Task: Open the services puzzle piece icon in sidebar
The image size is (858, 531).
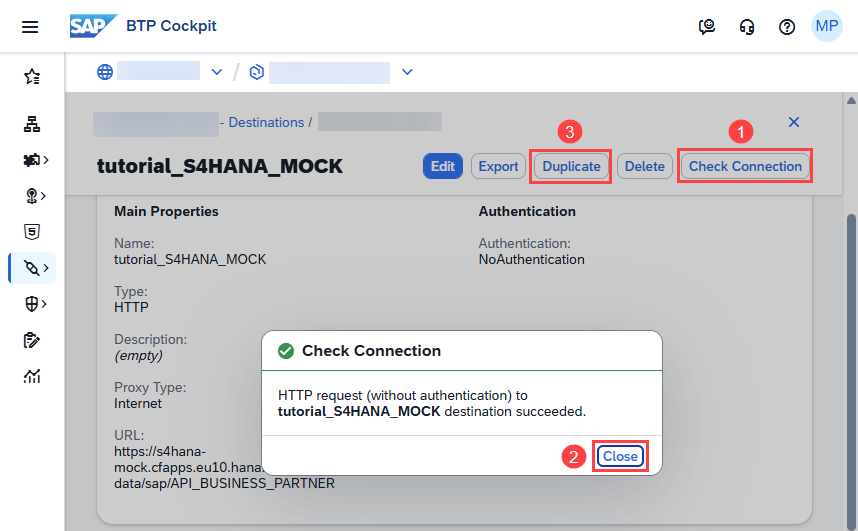Action: (31, 160)
